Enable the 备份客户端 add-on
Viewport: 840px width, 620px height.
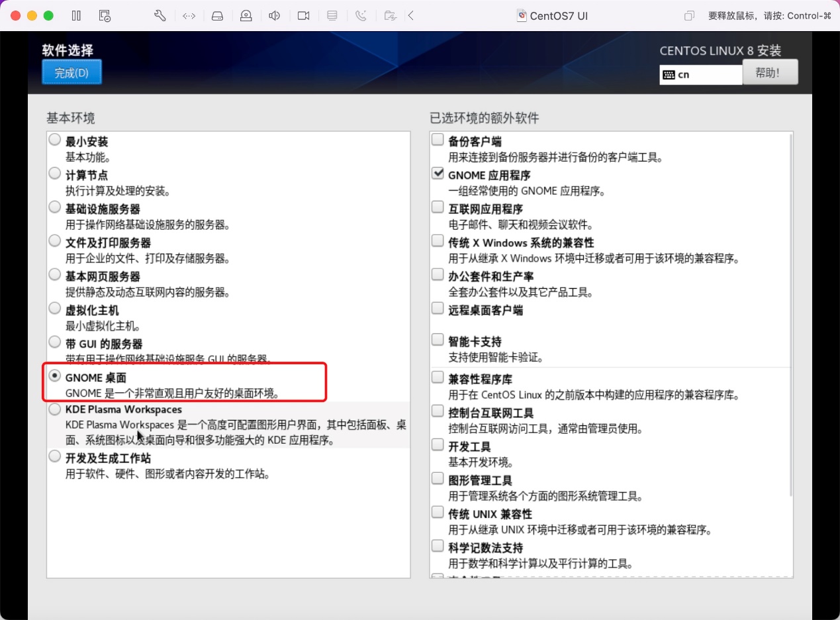pos(438,140)
